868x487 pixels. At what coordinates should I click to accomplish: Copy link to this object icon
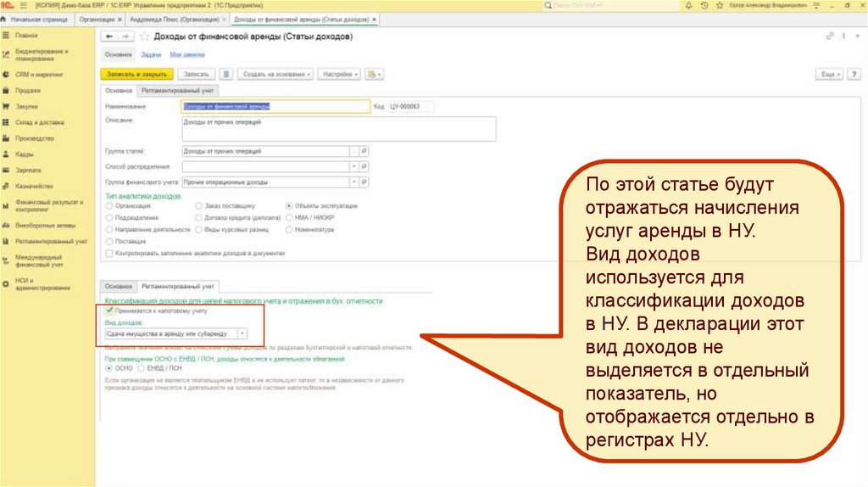click(x=830, y=36)
